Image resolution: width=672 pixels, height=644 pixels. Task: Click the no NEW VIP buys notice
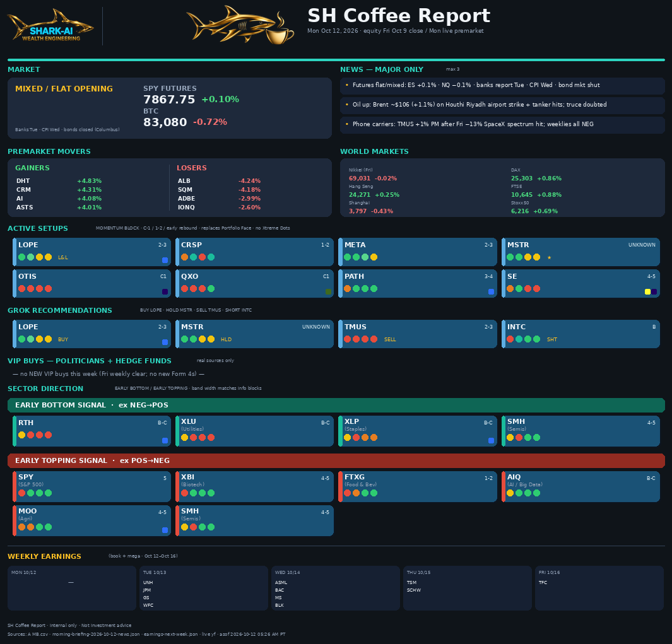pos(109,374)
